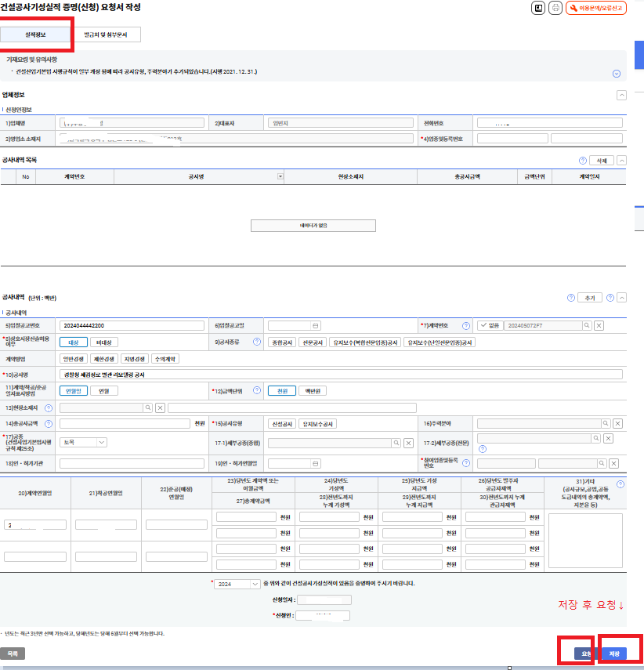Click the printer icon at page top
This screenshot has width=644, height=670.
point(555,8)
